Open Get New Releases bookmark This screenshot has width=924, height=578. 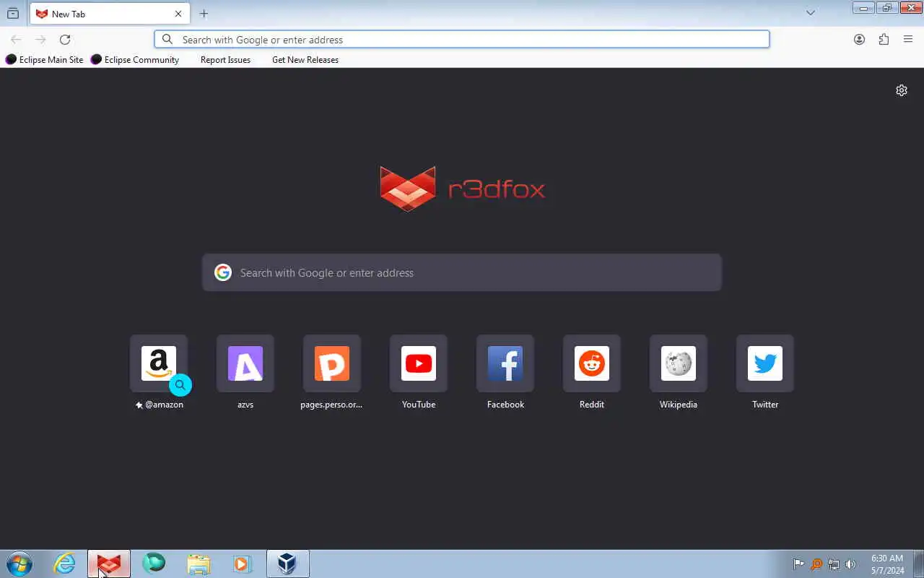(x=305, y=60)
